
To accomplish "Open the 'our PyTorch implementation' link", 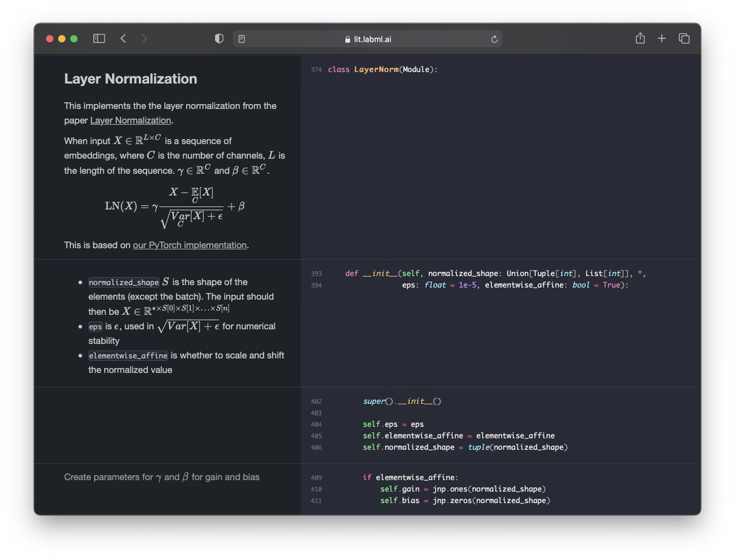I will pos(190,245).
